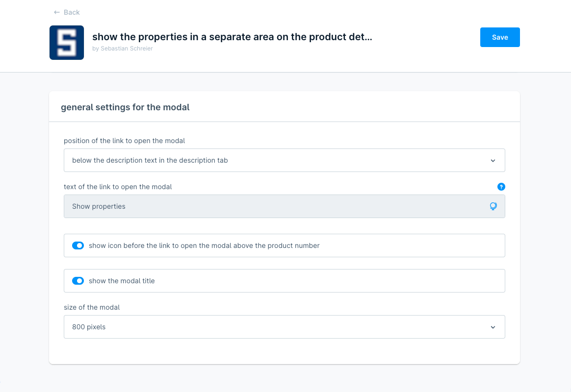Click the chevron in the position dropdown
571x392 pixels.
point(493,161)
